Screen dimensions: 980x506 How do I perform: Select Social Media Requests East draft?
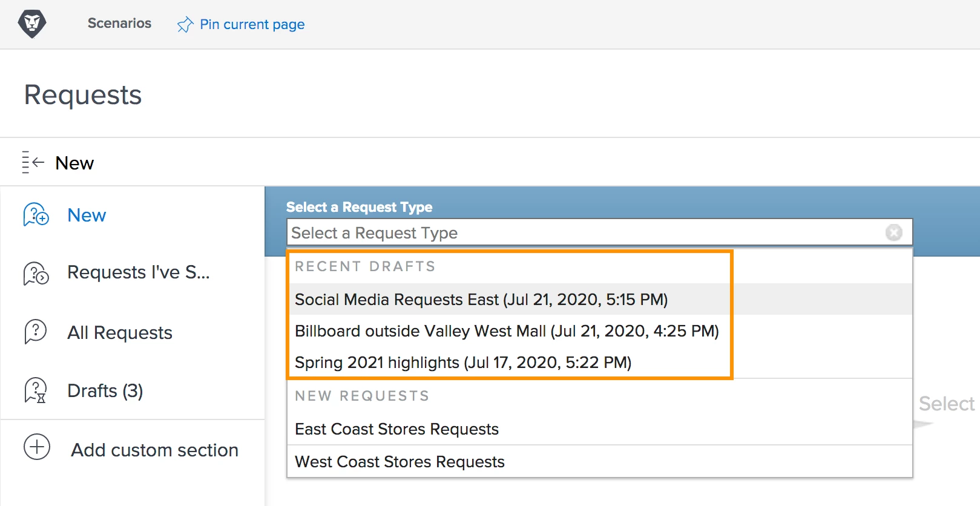click(481, 300)
